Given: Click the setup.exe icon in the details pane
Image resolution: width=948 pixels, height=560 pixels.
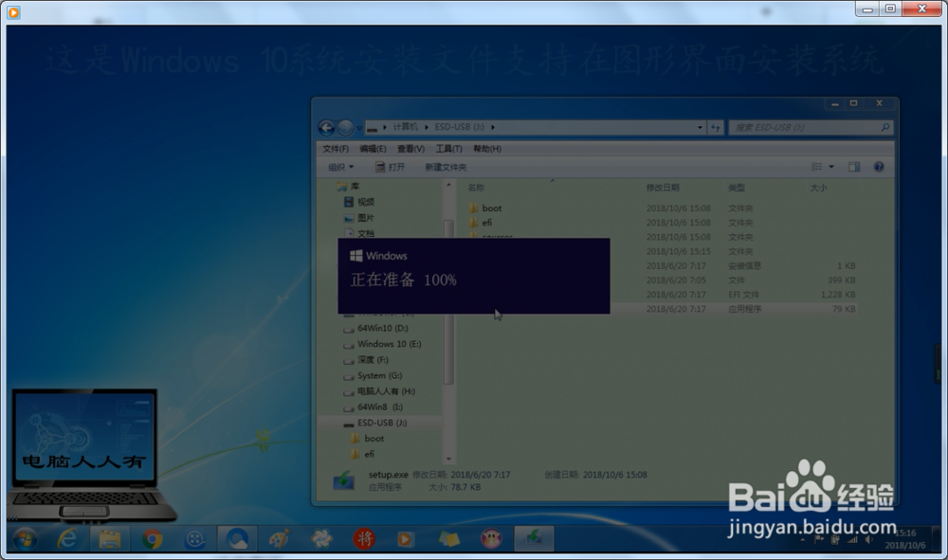Looking at the screenshot, I should click(344, 480).
